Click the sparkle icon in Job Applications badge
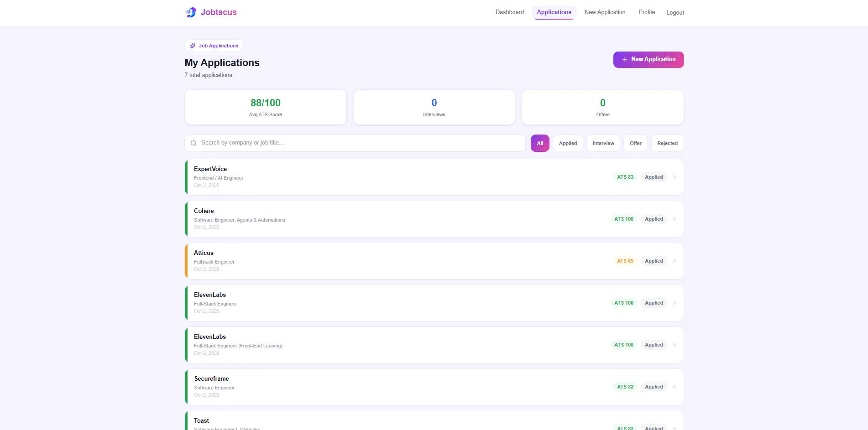868x430 pixels. [x=193, y=46]
